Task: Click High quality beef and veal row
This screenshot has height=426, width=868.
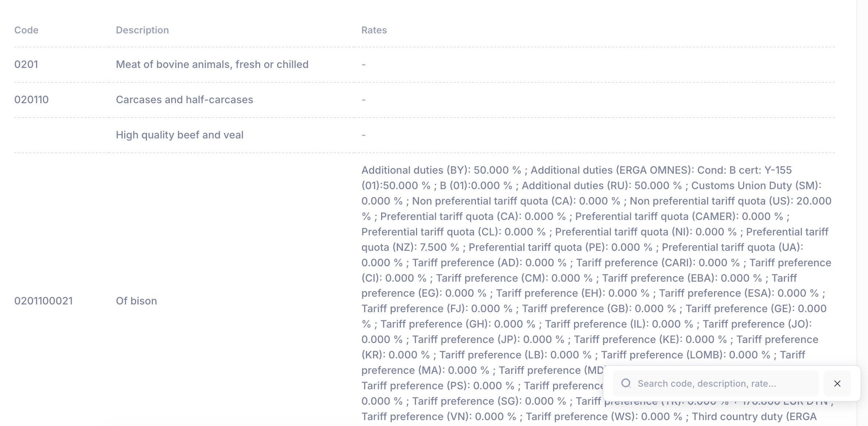Action: pos(179,135)
